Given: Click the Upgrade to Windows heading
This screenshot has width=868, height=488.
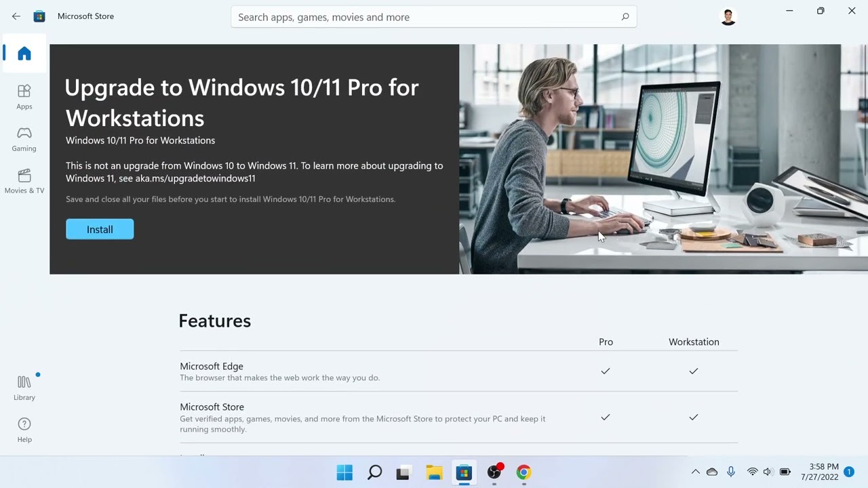Looking at the screenshot, I should (242, 102).
